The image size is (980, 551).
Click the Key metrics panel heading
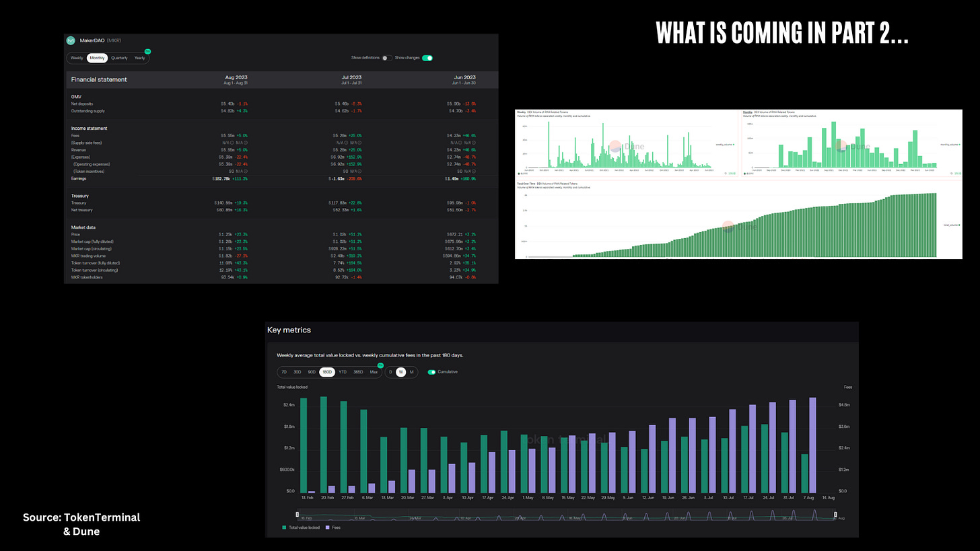tap(289, 330)
